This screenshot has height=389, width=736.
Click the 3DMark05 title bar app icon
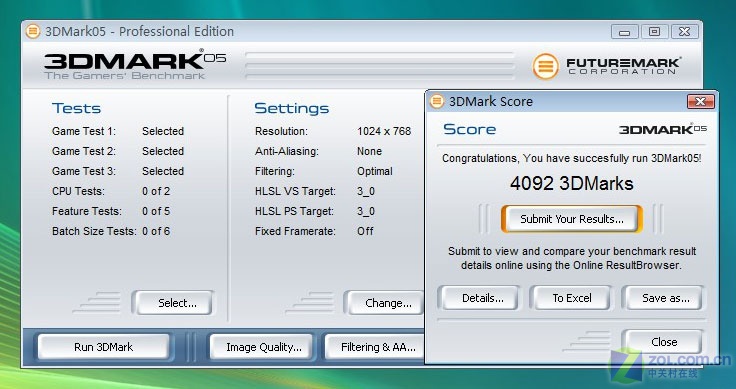pos(33,31)
